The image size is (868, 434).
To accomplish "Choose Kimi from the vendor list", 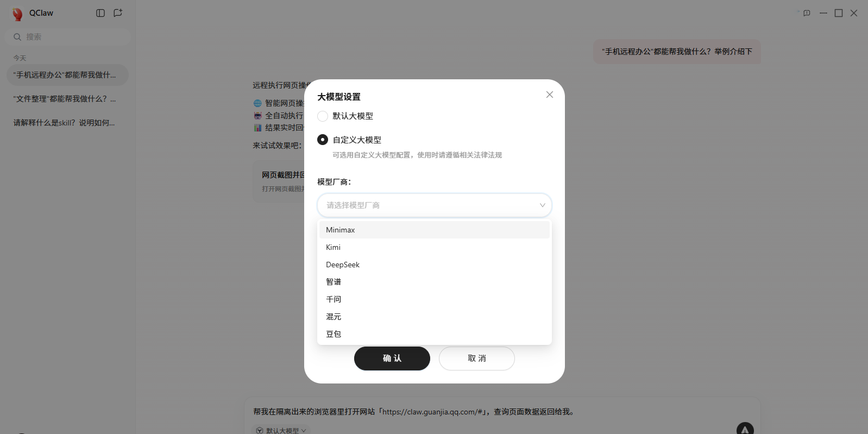I will [435, 247].
